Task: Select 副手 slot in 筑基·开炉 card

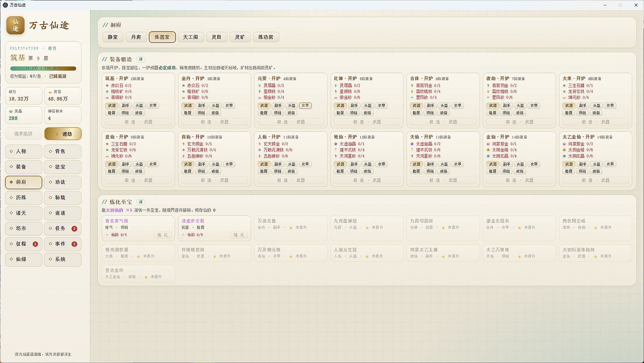Action: click(x=126, y=106)
